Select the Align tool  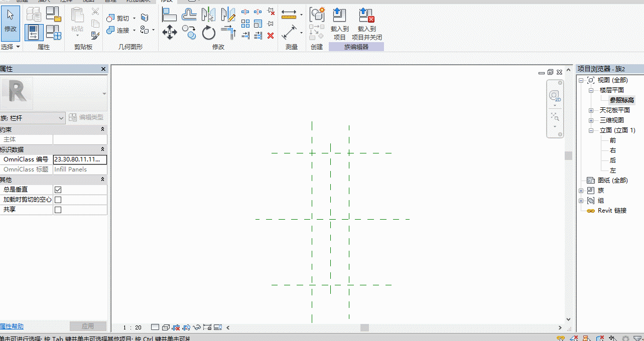click(170, 15)
